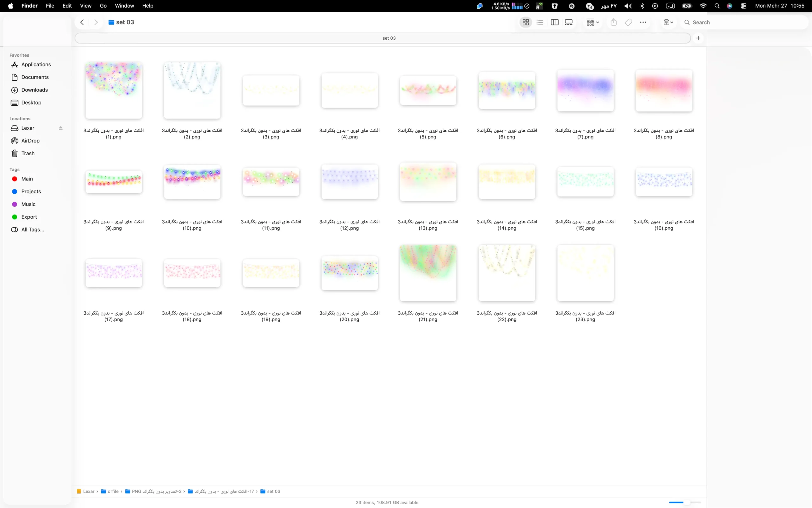Open the File menu
This screenshot has height=508, width=812.
click(50, 6)
